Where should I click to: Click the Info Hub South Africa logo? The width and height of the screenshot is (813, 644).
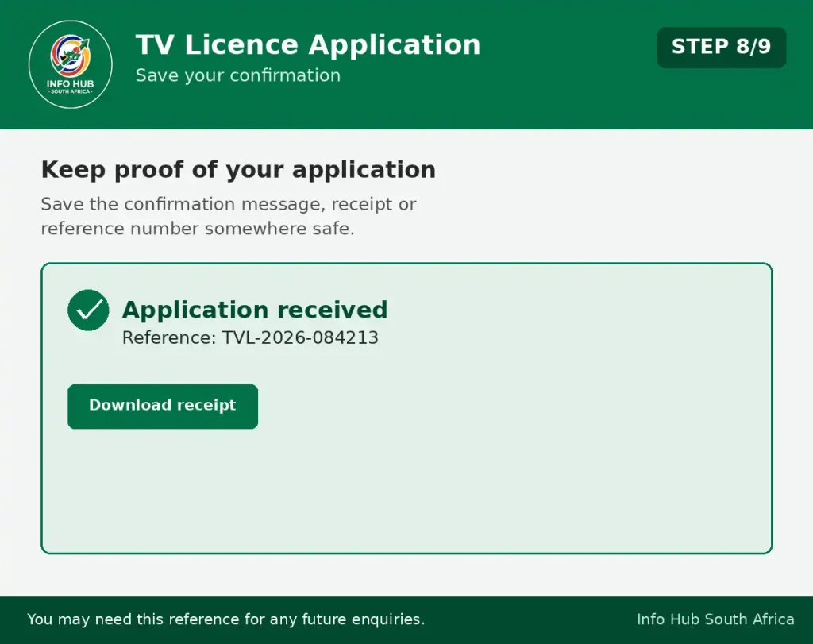point(71,64)
